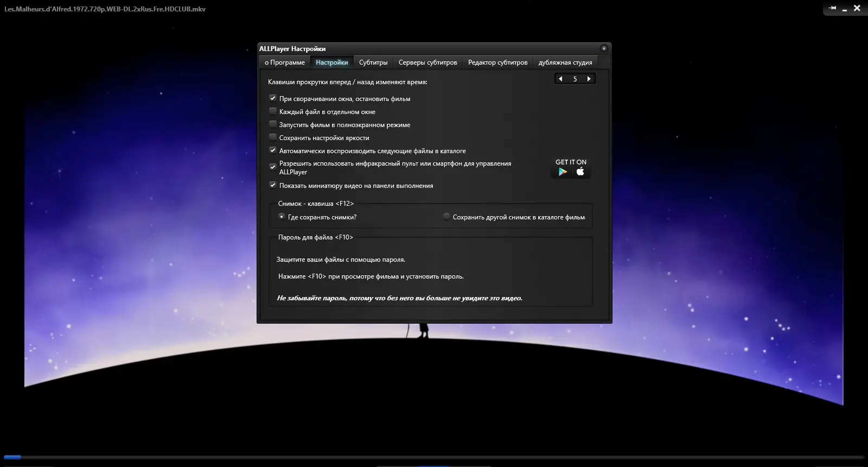Decrease the seek time with left arrow
Image resolution: width=868 pixels, height=467 pixels.
(560, 79)
